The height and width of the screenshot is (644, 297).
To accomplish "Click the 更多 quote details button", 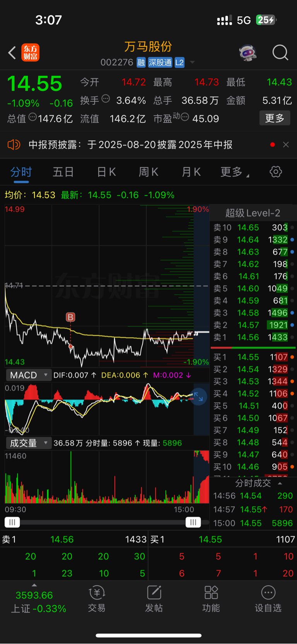I will 275,118.
